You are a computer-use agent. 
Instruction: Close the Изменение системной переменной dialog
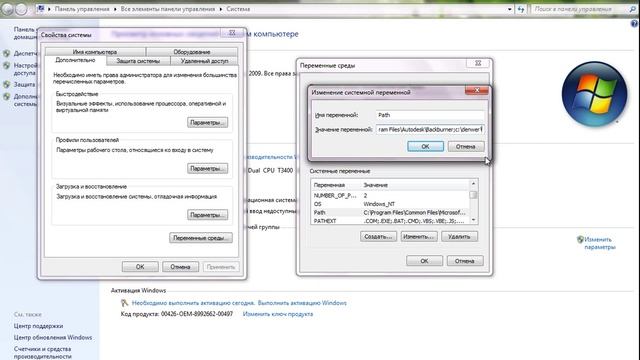coord(477,91)
